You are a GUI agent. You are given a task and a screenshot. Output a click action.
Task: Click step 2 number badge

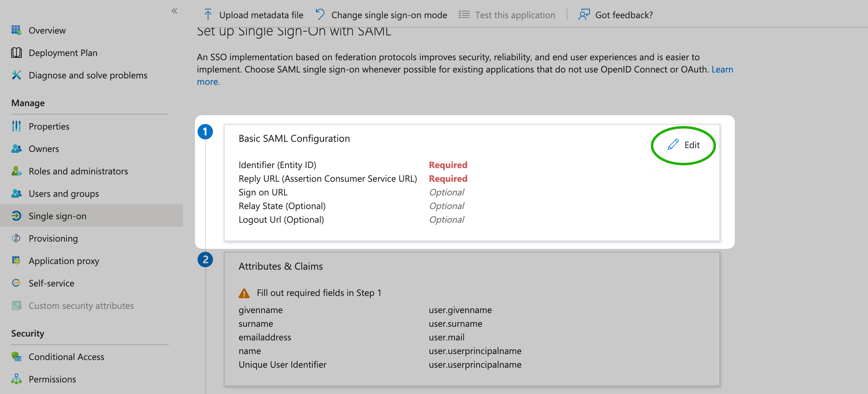tap(205, 260)
